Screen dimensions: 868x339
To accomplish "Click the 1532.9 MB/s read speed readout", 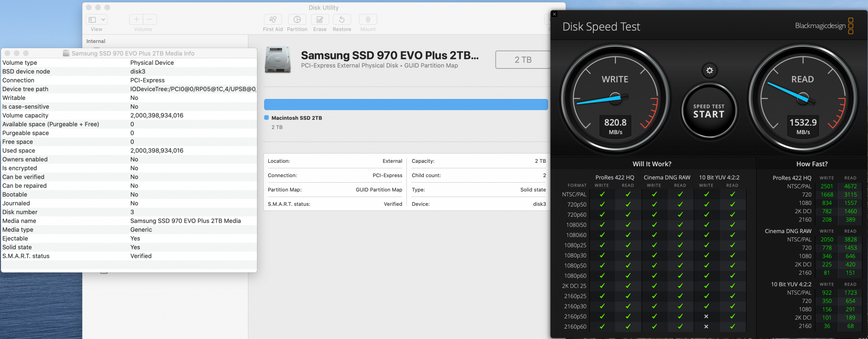I will (803, 126).
